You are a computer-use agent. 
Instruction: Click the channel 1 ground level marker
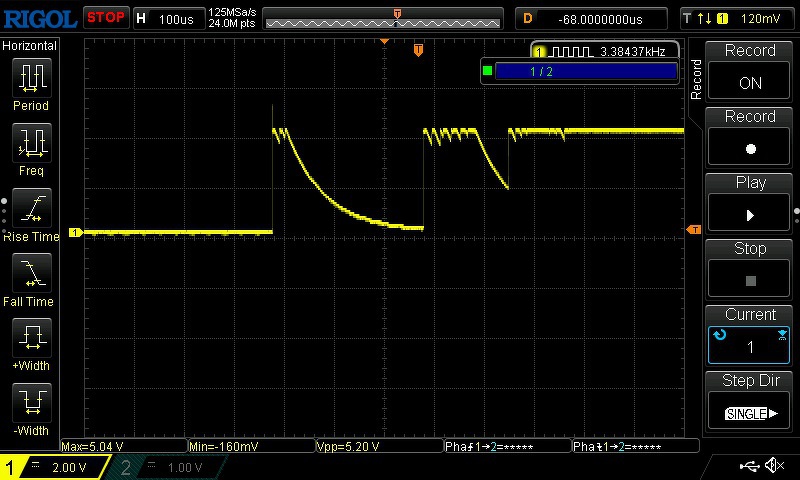coord(75,233)
